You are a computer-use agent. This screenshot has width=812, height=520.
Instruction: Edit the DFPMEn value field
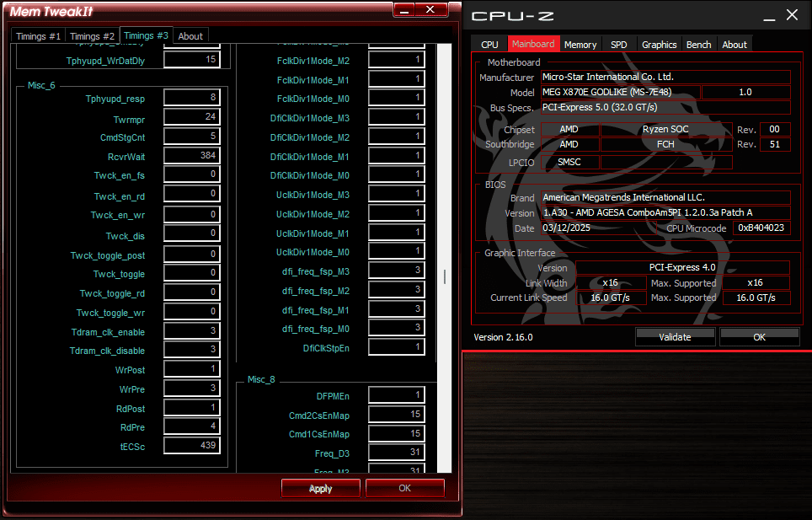coord(397,395)
